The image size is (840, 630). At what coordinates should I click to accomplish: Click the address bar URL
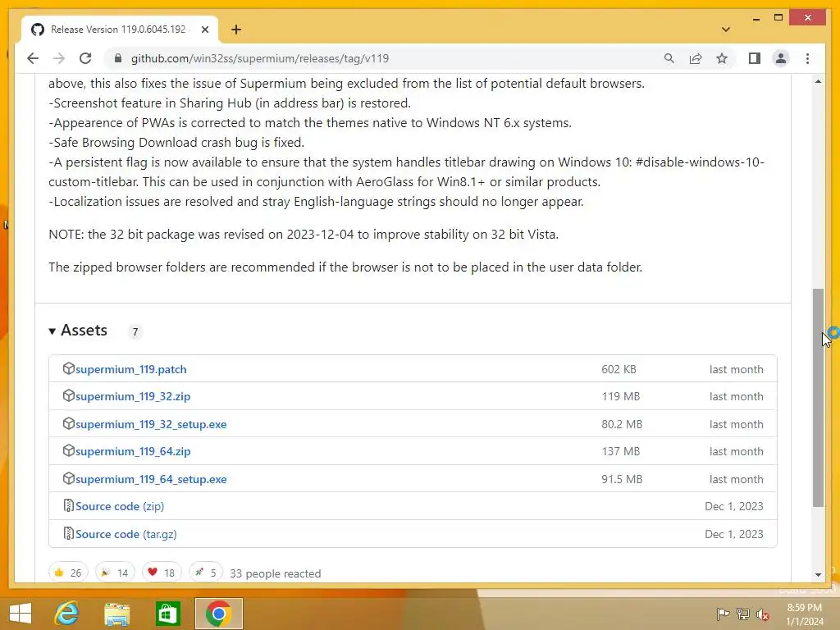260,58
